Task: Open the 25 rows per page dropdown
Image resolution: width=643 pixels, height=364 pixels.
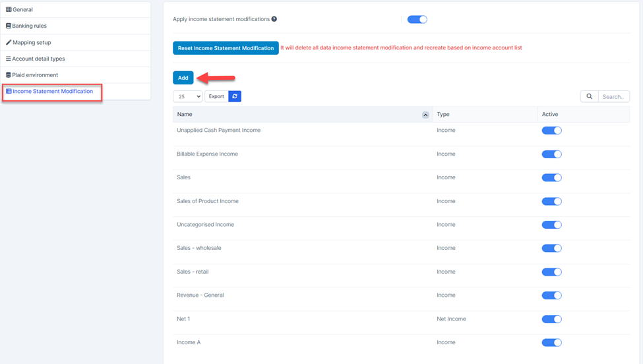Action: point(187,96)
